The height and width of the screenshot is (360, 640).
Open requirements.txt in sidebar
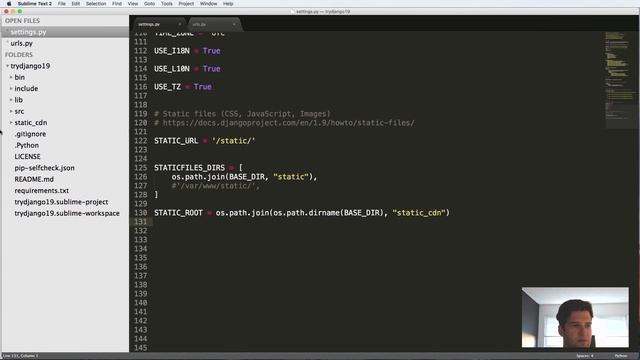(x=42, y=191)
